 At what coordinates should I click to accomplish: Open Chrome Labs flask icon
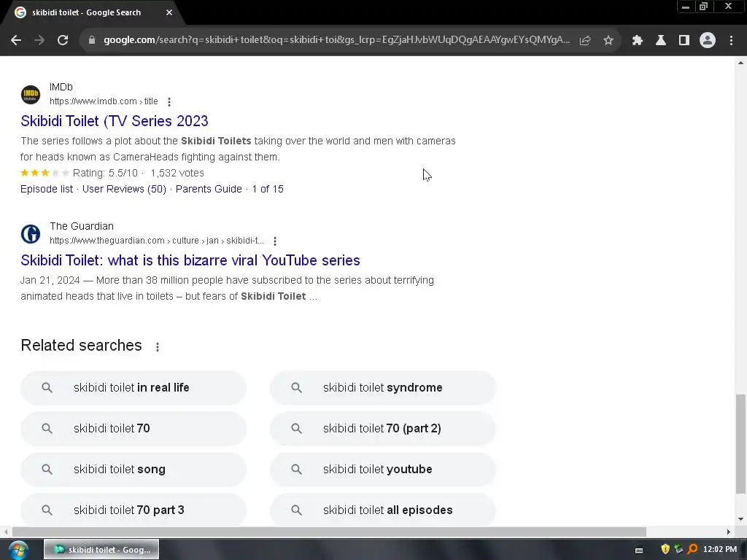660,41
